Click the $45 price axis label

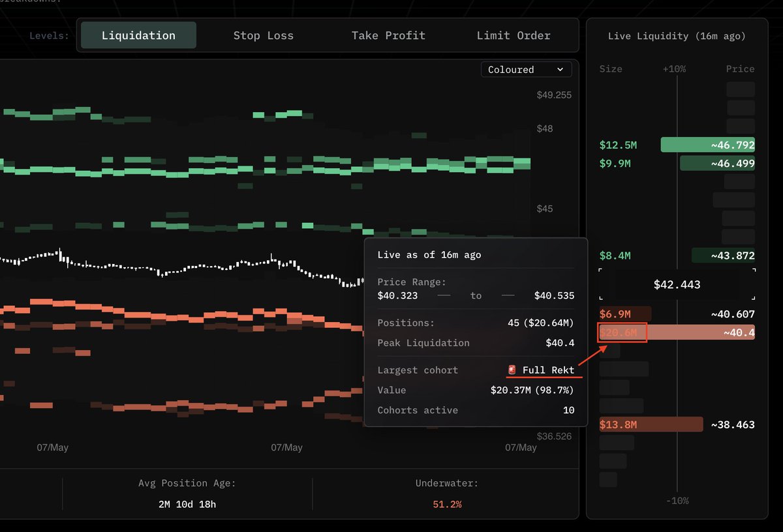[x=545, y=209]
